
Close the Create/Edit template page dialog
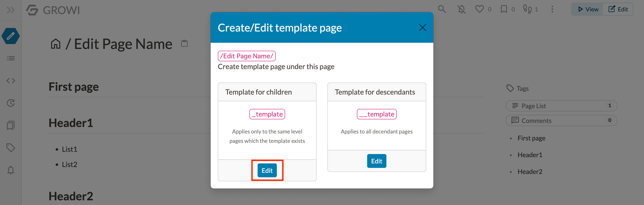coord(422,27)
